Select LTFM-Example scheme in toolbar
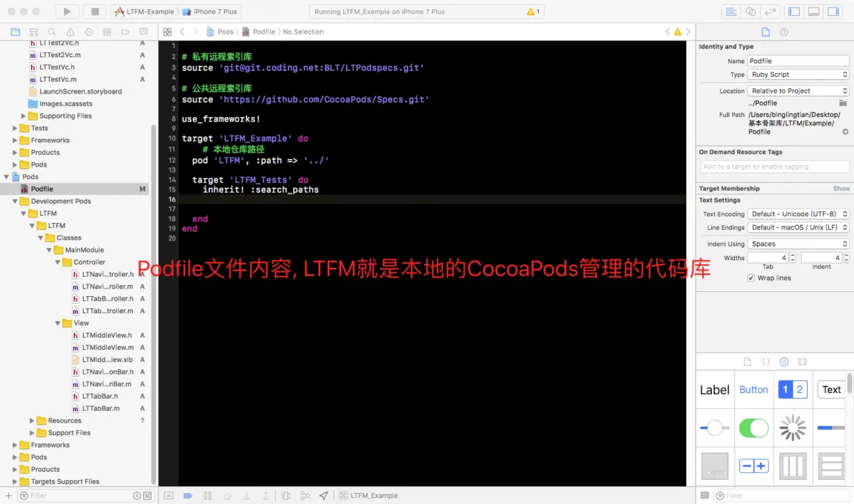Viewport: 854px width, 504px height. click(x=145, y=12)
